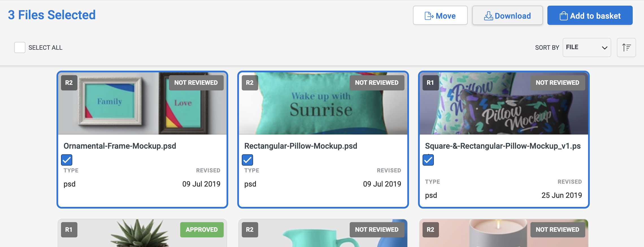Tick the Select All checkbox
The height and width of the screenshot is (247, 644).
(x=20, y=47)
